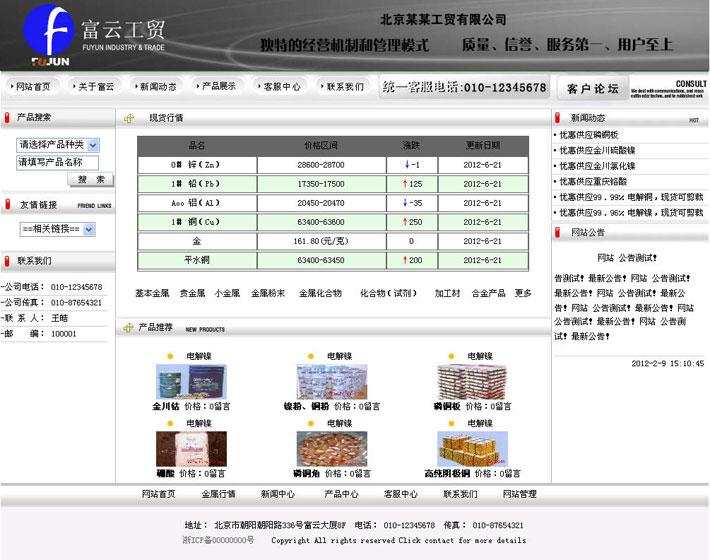Select the 贵金属 category tab
Screen dimensions: 710x560
click(192, 293)
